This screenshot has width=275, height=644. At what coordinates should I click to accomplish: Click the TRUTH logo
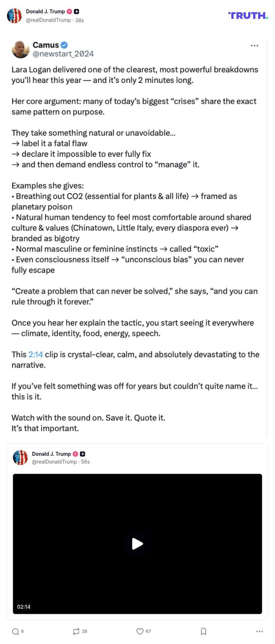tap(248, 15)
